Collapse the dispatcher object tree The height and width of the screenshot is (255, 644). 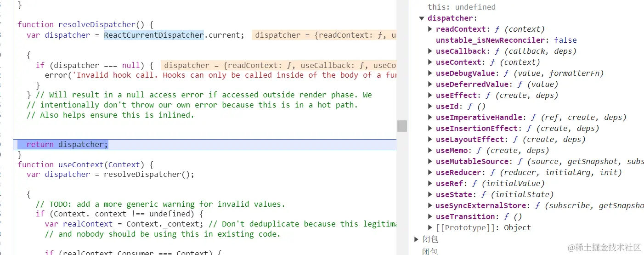[x=422, y=18]
